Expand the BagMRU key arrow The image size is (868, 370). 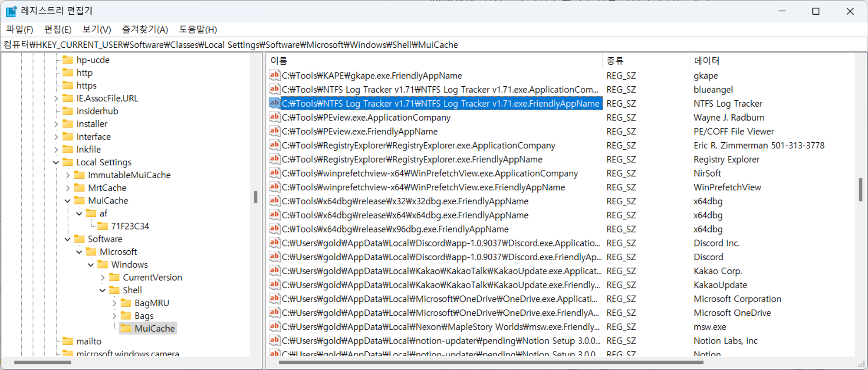[114, 303]
